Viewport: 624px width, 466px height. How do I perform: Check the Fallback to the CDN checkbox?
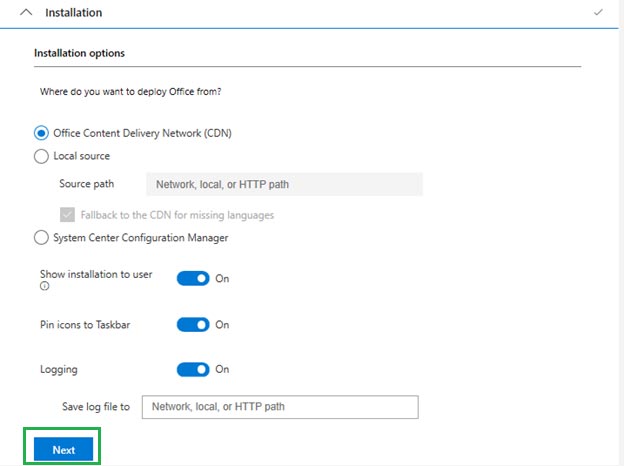(67, 215)
